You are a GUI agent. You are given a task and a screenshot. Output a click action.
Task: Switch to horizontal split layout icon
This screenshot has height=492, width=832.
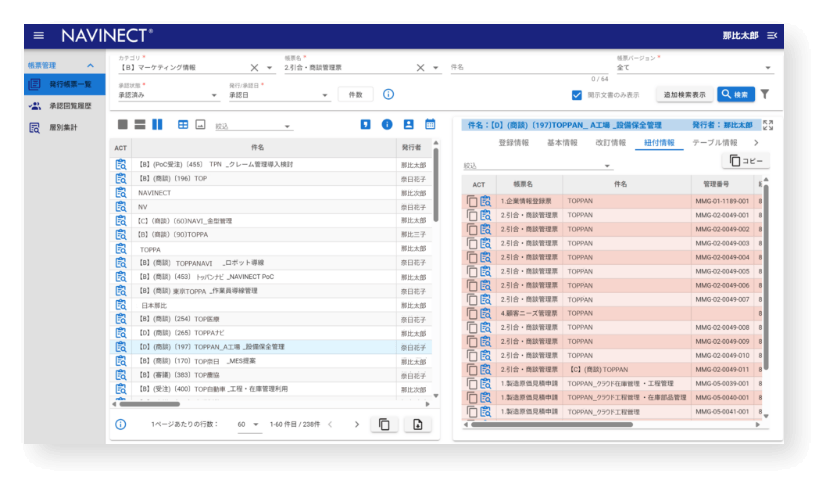click(140, 124)
